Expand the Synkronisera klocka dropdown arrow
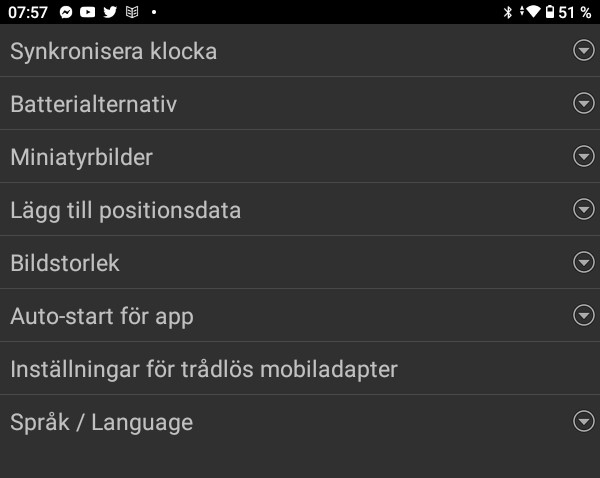This screenshot has width=600, height=478. [584, 51]
